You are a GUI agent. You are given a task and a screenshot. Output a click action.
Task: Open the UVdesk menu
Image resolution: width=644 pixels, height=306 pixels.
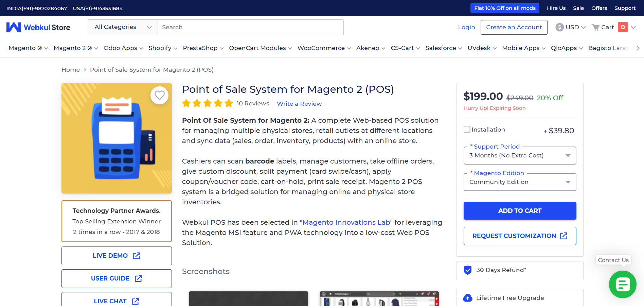482,48
